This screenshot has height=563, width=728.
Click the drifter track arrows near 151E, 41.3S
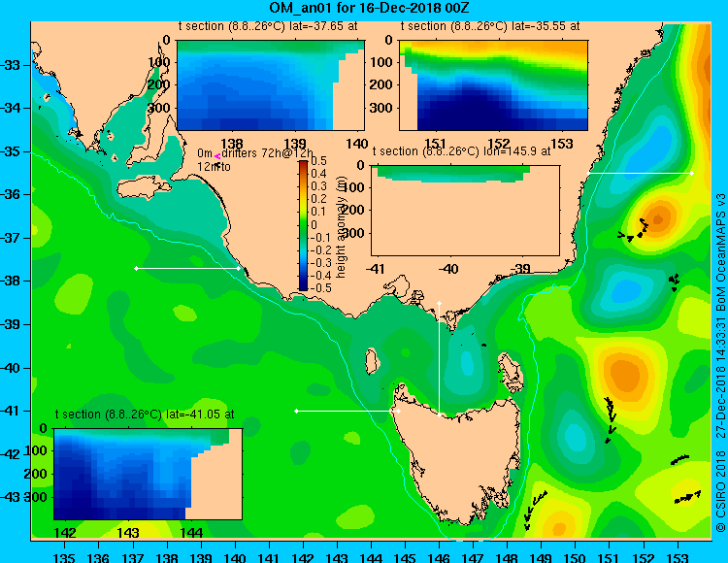(x=611, y=420)
